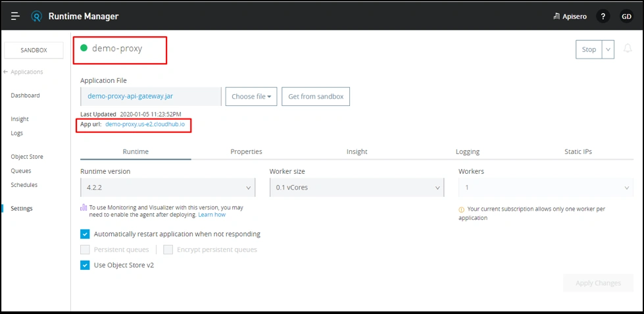The image size is (644, 314).
Task: Open the Choose file dropdown
Action: point(251,97)
